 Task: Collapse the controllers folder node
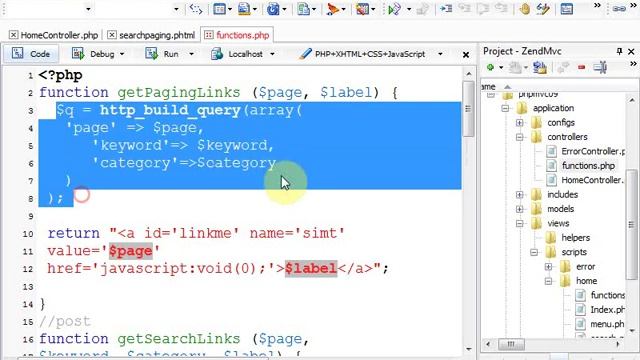point(519,137)
